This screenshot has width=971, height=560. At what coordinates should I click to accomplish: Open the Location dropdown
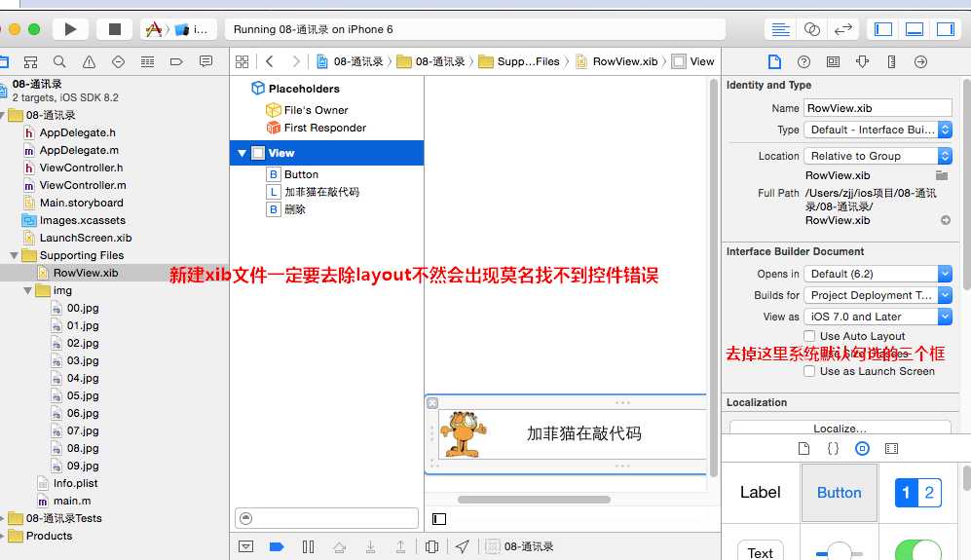pyautogui.click(x=878, y=156)
